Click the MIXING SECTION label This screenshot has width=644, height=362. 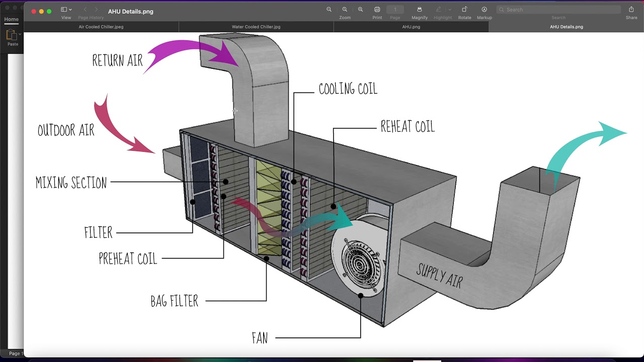[71, 183]
